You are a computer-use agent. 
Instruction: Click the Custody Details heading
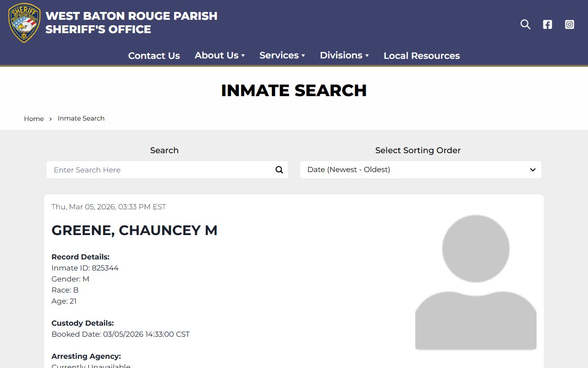coord(83,323)
